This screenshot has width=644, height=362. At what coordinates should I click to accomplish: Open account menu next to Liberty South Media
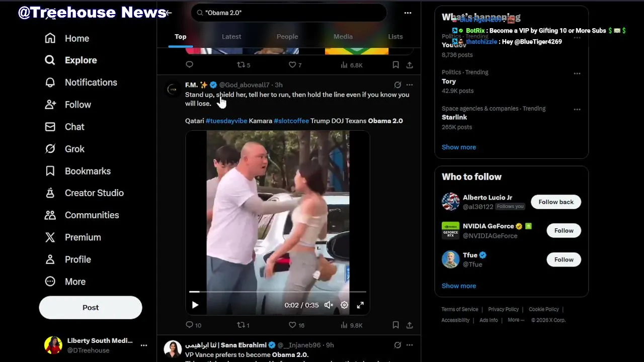[144, 345]
